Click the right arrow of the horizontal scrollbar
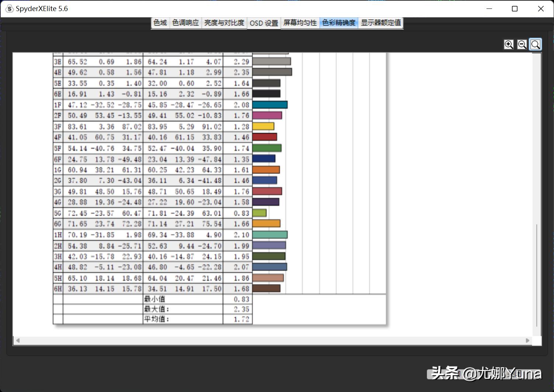The height and width of the screenshot is (392, 554). click(527, 341)
